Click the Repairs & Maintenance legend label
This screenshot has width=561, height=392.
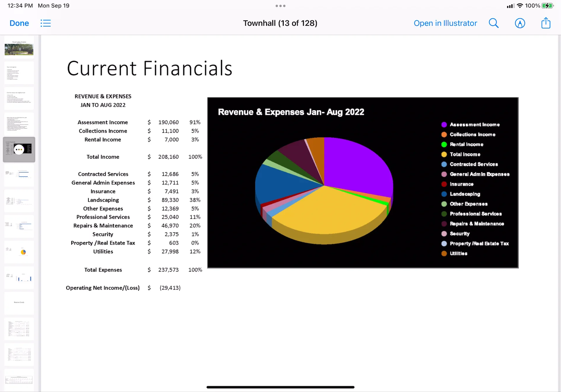point(477,224)
